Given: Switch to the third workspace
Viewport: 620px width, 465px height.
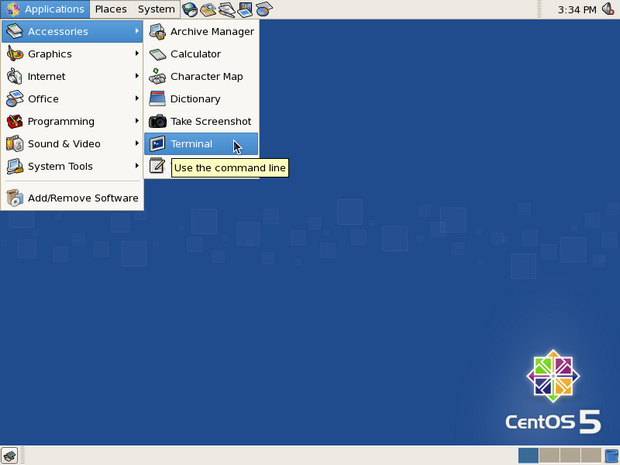Looking at the screenshot, I should (x=570, y=456).
